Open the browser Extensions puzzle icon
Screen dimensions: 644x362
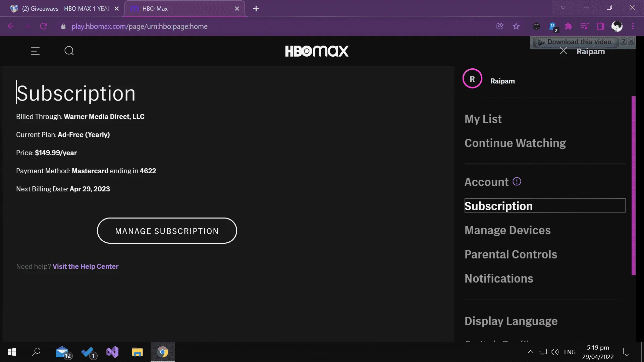tap(569, 26)
